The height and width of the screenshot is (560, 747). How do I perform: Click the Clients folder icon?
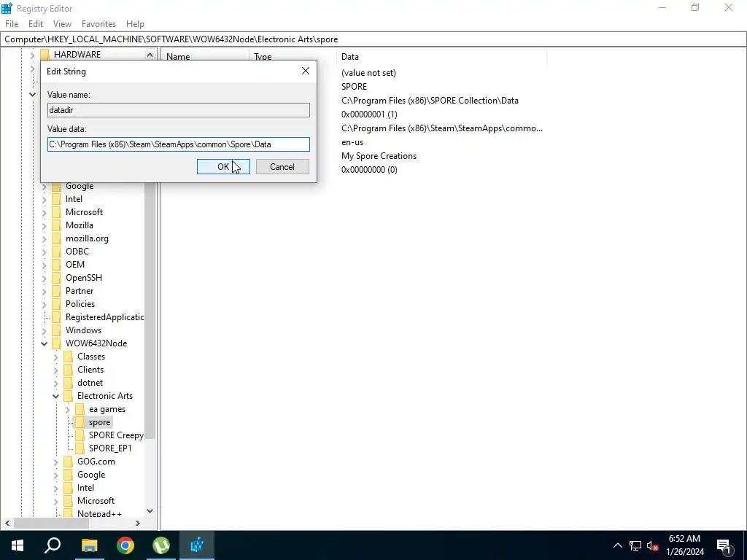68,370
